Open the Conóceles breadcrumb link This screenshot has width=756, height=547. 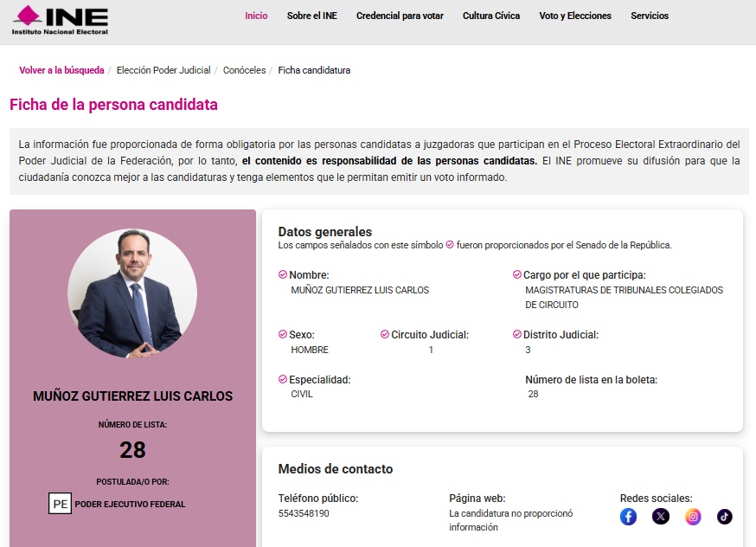tap(244, 70)
